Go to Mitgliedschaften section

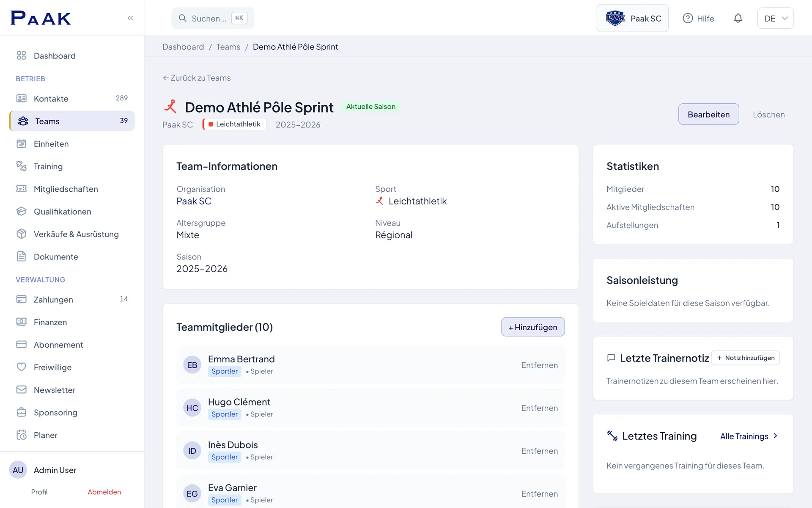(72, 189)
